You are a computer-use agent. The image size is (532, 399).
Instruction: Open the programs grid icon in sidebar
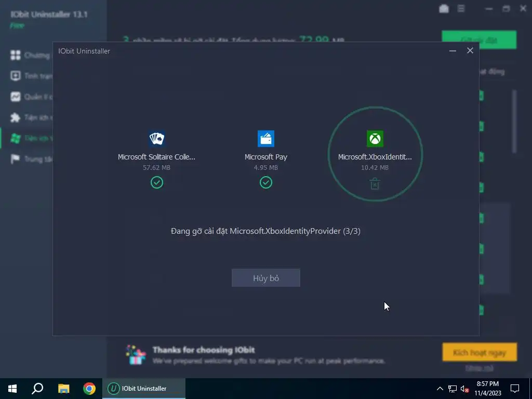pos(15,55)
